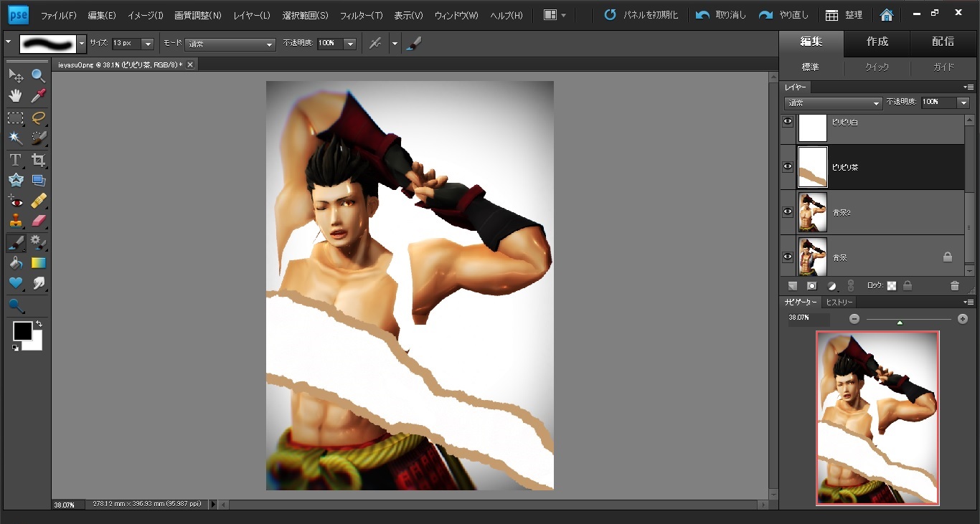Open the brush size dropdown
This screenshot has height=524, width=980.
pyautogui.click(x=148, y=44)
